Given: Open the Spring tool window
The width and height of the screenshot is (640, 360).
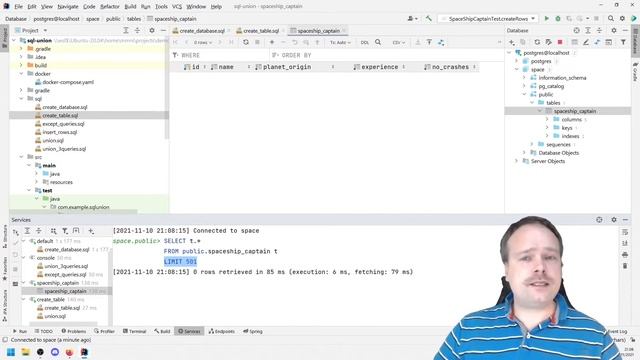Looking at the screenshot, I should [253, 331].
